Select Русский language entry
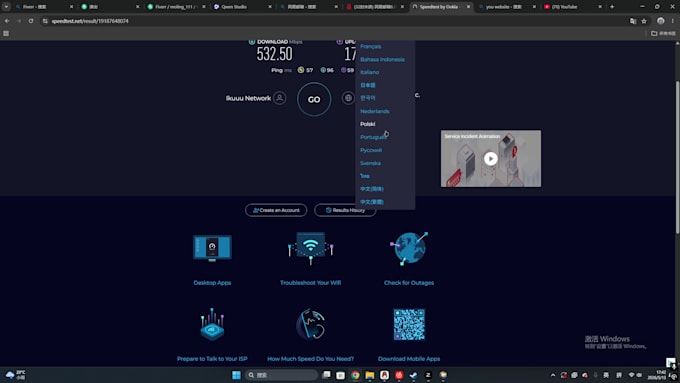The height and width of the screenshot is (383, 680). pyautogui.click(x=371, y=150)
